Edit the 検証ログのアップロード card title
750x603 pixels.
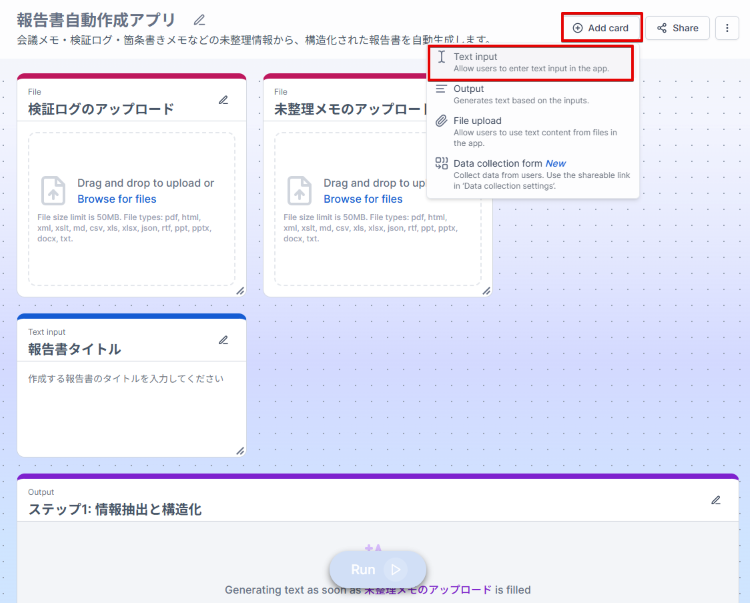223,100
